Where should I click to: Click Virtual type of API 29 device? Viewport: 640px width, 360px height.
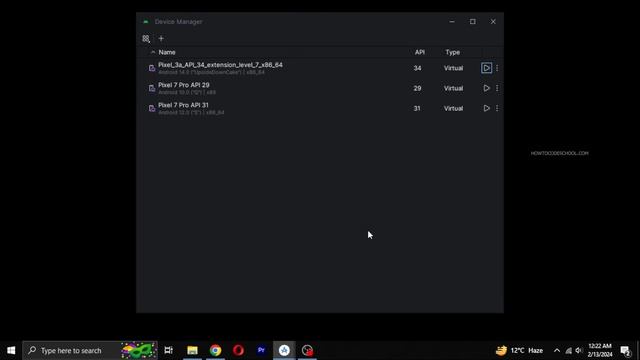pos(453,88)
